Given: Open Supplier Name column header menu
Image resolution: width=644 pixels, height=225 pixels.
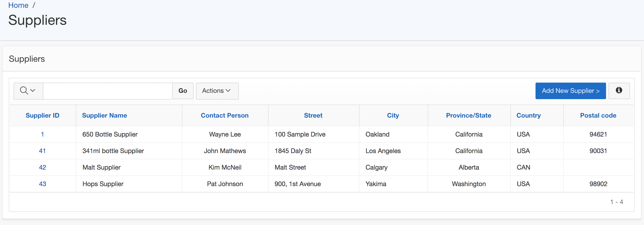Looking at the screenshot, I should pos(104,115).
